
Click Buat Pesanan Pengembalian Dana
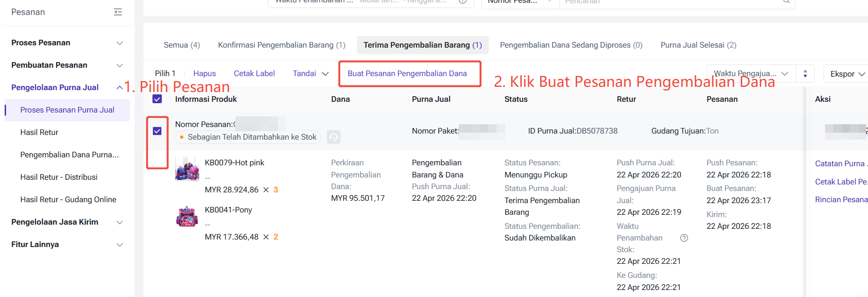point(407,73)
